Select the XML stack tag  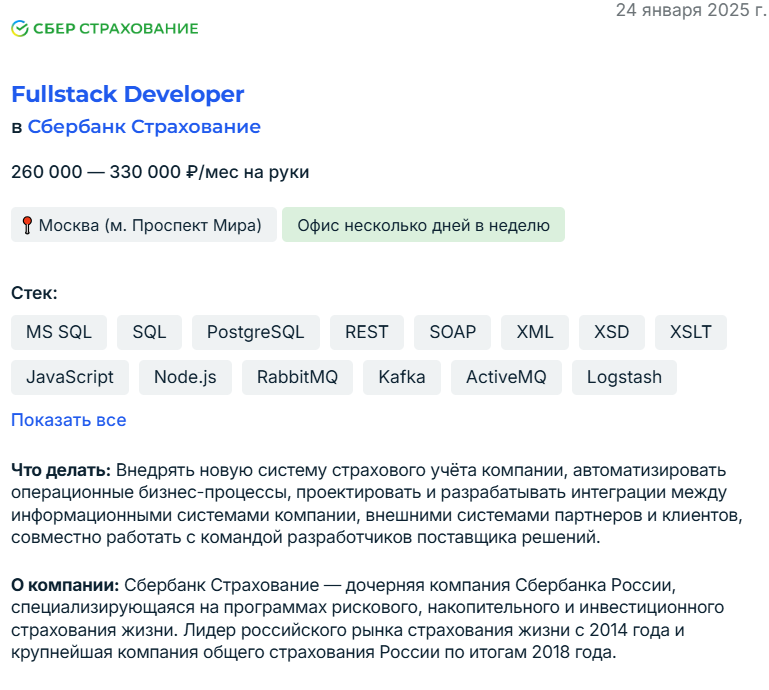coord(535,332)
